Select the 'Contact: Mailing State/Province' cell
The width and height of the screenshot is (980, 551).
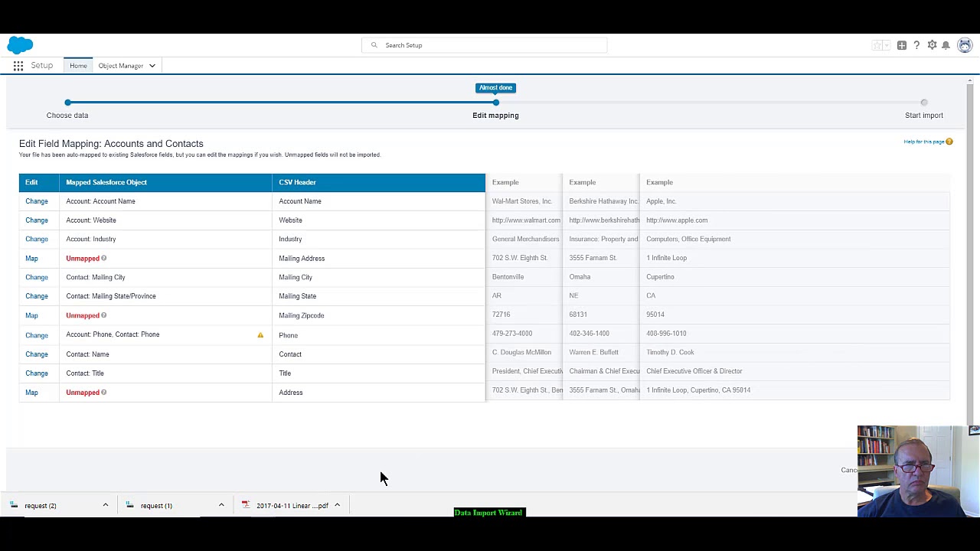[x=165, y=296]
